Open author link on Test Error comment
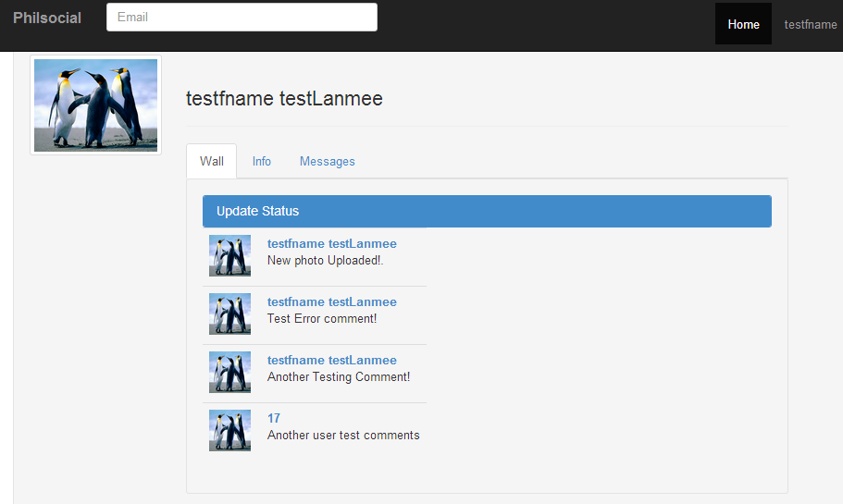Viewport: 843px width, 504px height. (x=331, y=302)
